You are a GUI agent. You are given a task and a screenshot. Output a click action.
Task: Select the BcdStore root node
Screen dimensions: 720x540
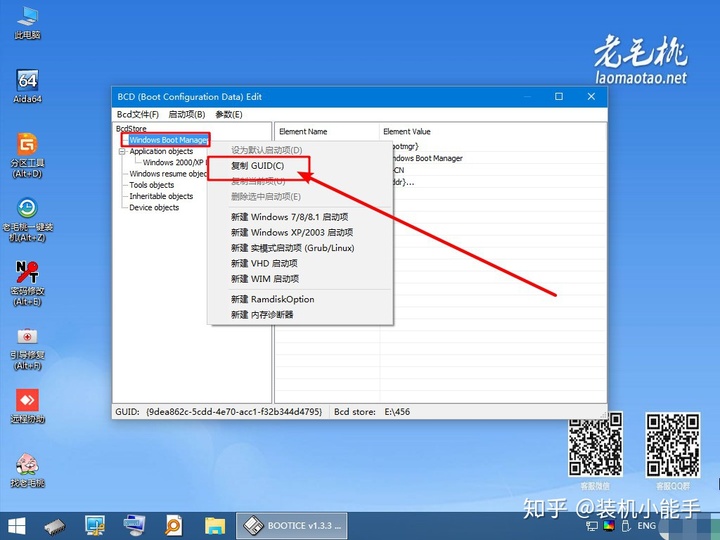coord(131,129)
